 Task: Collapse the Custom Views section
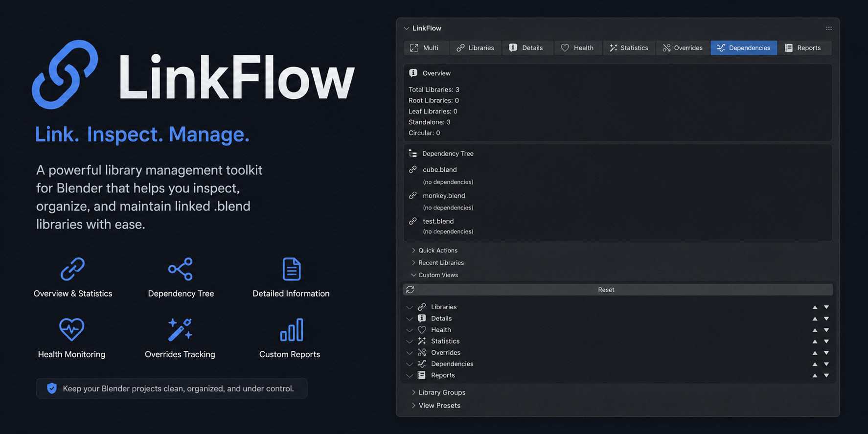[434, 275]
